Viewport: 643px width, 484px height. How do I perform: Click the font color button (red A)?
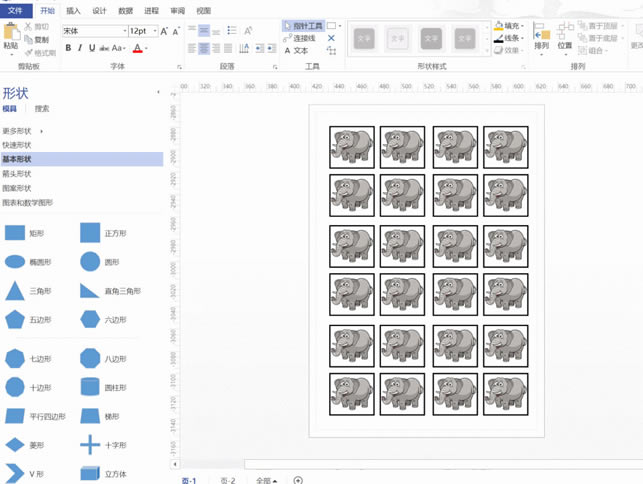(137, 48)
